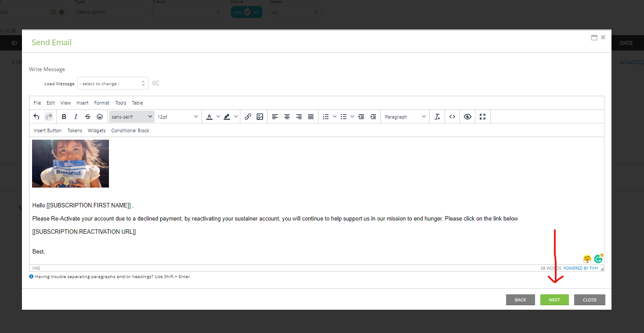Click the 'Best,' line in the message
Viewport: 644px width, 333px height.
[x=39, y=252]
